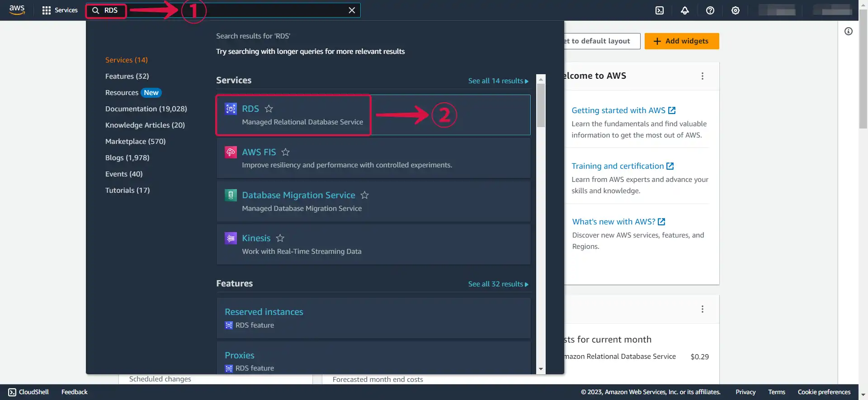Click Reset to default layout button
The height and width of the screenshot is (400, 868).
click(x=602, y=41)
